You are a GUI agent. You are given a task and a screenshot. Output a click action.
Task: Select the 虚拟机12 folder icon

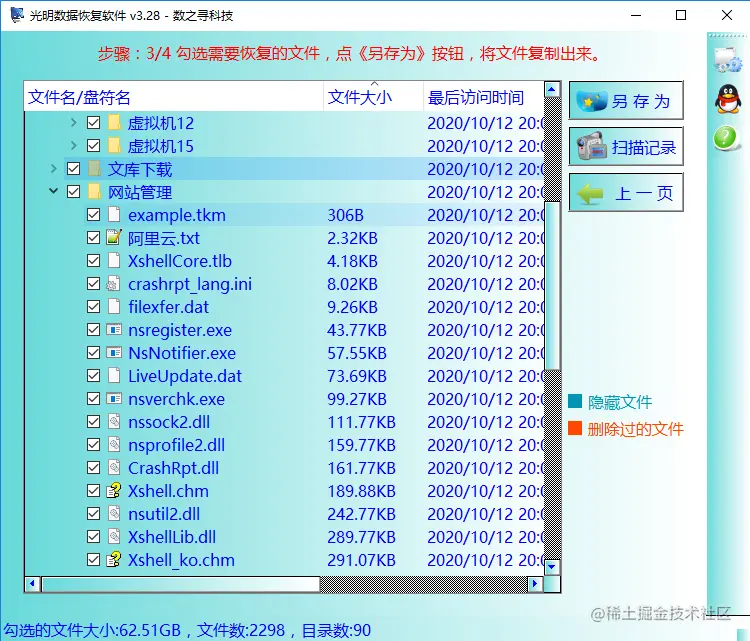(114, 122)
